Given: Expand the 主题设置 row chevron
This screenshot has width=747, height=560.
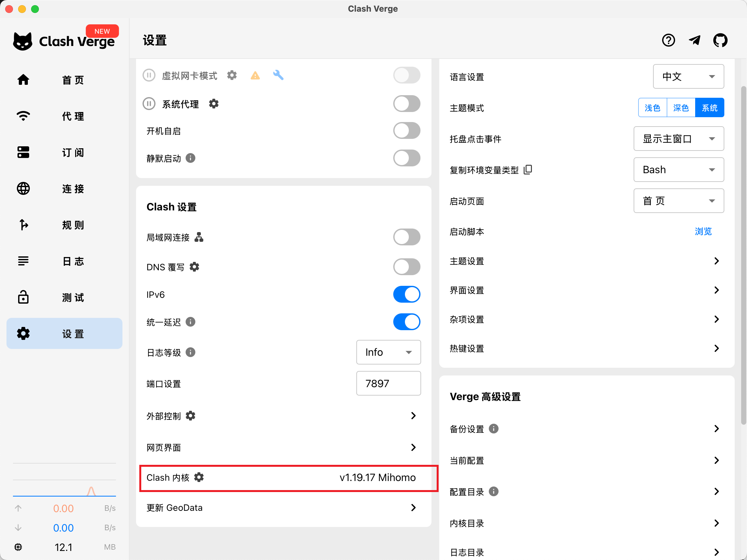Looking at the screenshot, I should pyautogui.click(x=717, y=261).
